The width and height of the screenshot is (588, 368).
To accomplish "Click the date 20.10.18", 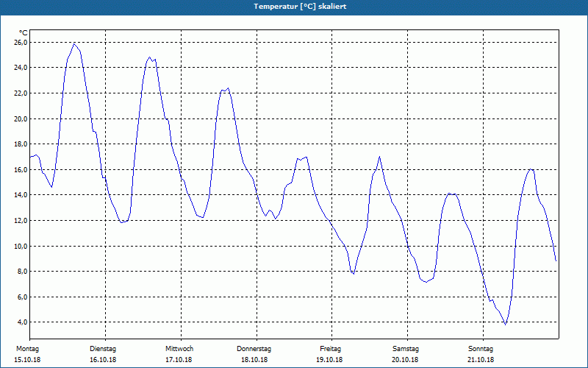I will pyautogui.click(x=405, y=360).
